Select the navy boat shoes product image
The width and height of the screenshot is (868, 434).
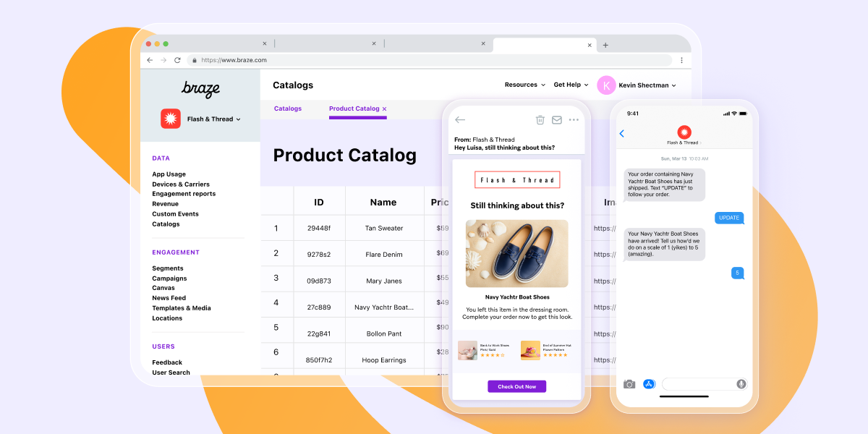coord(516,254)
